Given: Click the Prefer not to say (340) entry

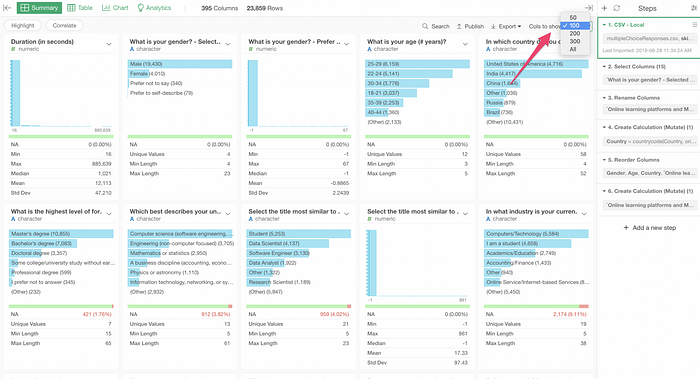Looking at the screenshot, I should pyautogui.click(x=156, y=83).
